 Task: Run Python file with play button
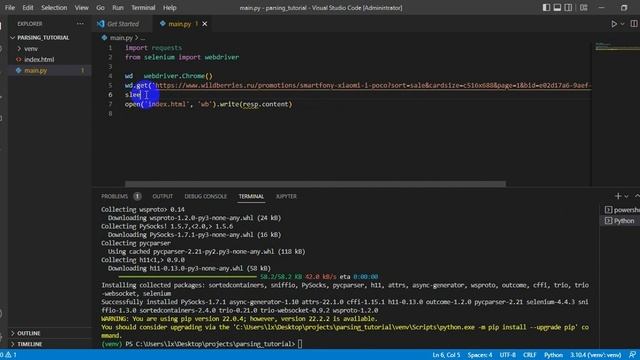613,24
